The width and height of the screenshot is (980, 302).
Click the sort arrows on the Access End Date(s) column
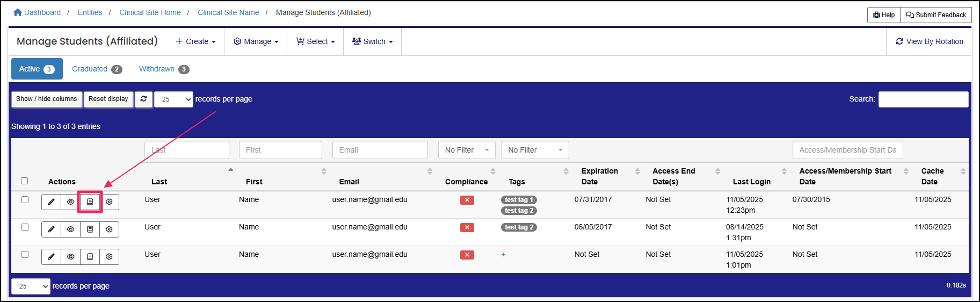pyautogui.click(x=717, y=171)
